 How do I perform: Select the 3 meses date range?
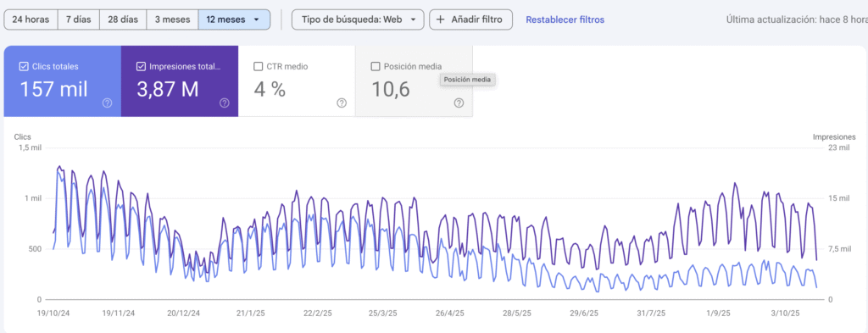point(172,19)
